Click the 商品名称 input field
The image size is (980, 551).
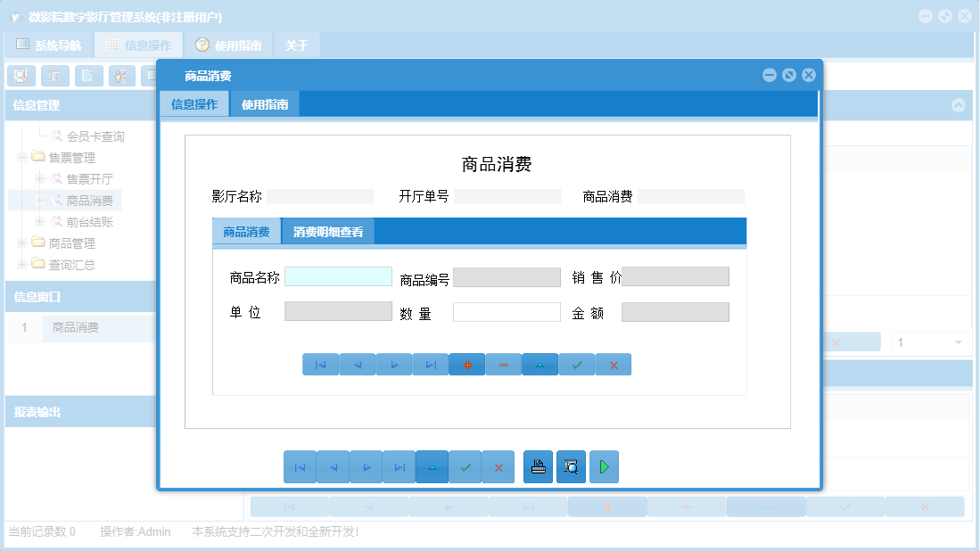pos(338,276)
